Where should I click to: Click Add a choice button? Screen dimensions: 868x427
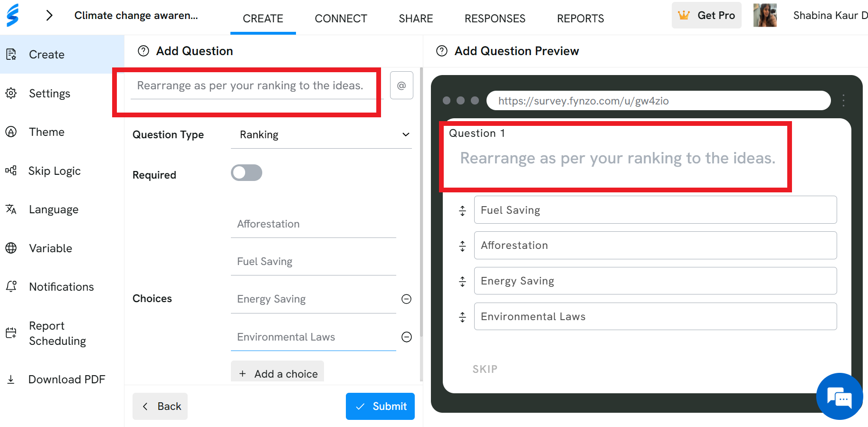pos(277,373)
